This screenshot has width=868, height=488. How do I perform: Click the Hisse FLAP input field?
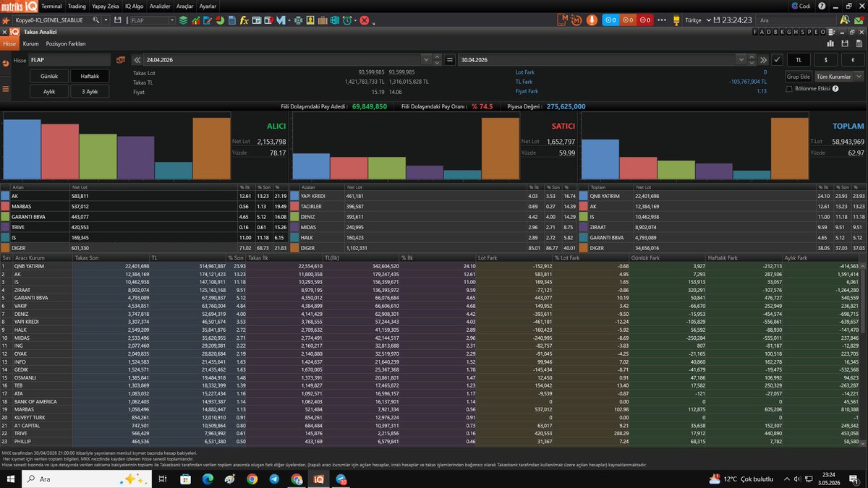tap(69, 59)
